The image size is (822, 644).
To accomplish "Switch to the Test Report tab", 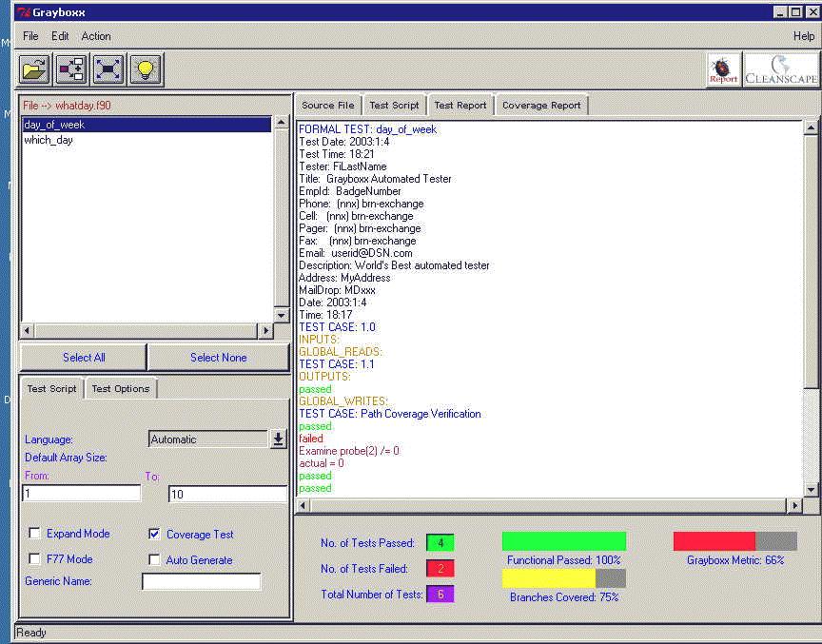I will coord(460,106).
